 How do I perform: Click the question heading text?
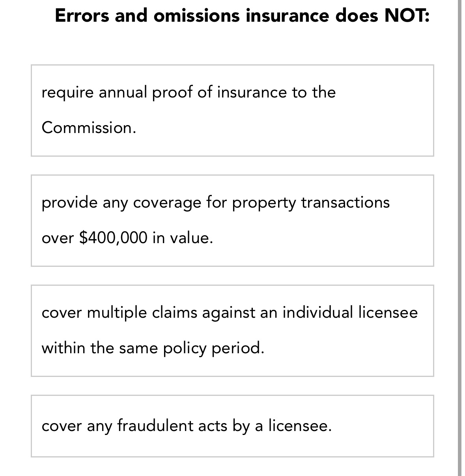pos(242,16)
